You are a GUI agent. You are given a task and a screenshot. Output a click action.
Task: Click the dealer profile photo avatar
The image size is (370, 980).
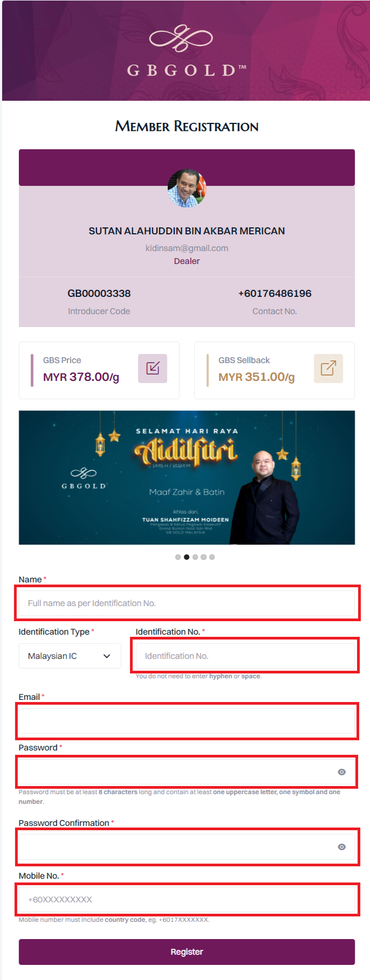pyautogui.click(x=187, y=189)
